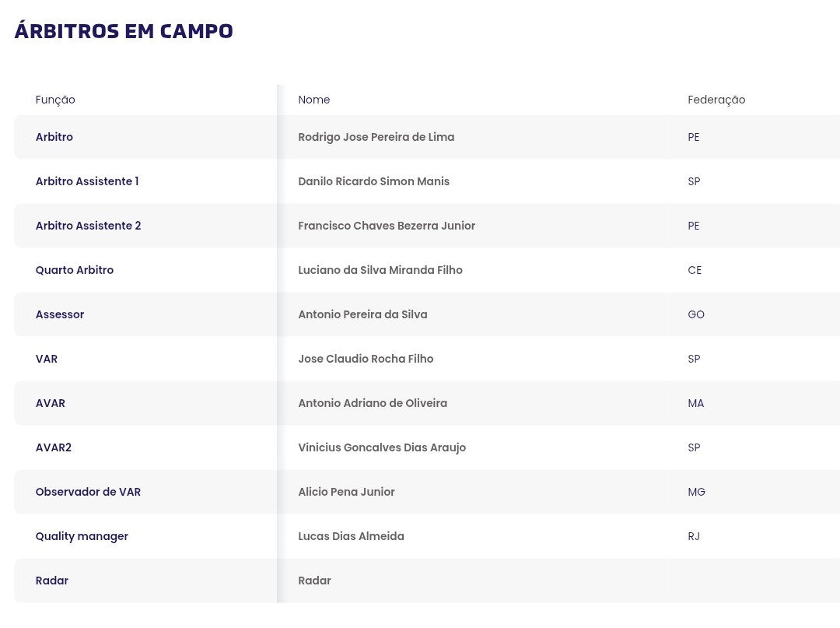The height and width of the screenshot is (628, 840).
Task: Select AVAR2 name Vinicius Goncalves Dias Araujo
Action: [x=382, y=447]
